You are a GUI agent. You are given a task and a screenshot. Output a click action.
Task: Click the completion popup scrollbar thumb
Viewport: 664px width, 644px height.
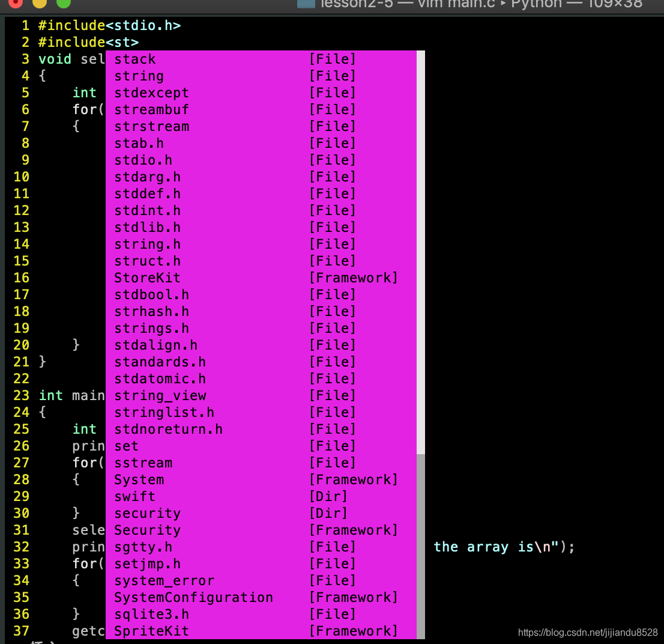(421, 252)
